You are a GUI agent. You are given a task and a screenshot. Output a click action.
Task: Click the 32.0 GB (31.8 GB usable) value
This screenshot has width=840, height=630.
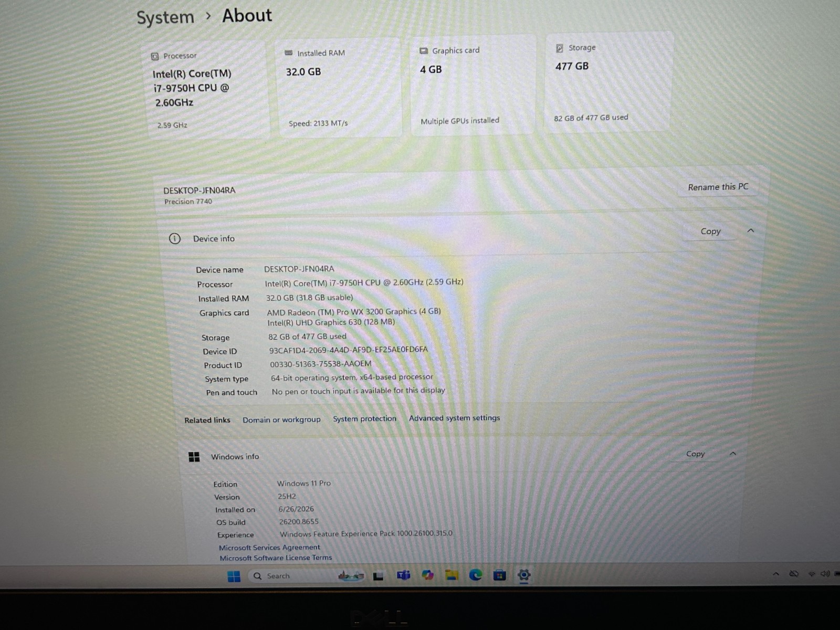[x=310, y=298]
